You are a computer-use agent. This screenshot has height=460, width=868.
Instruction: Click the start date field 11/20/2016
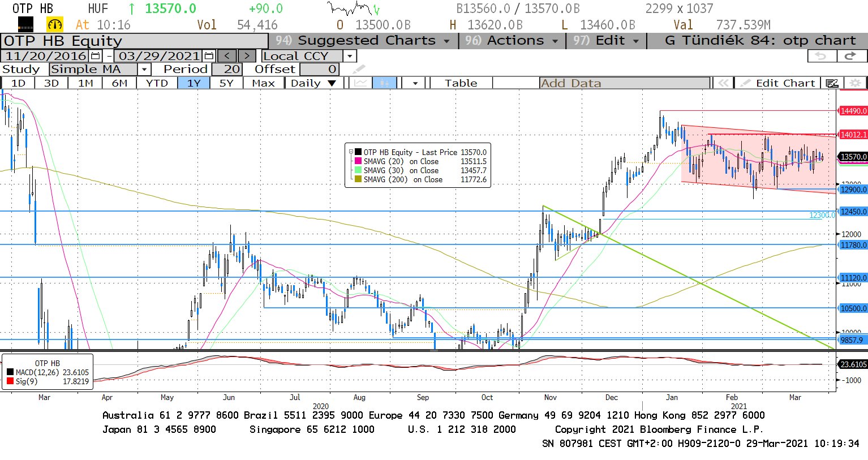point(46,56)
